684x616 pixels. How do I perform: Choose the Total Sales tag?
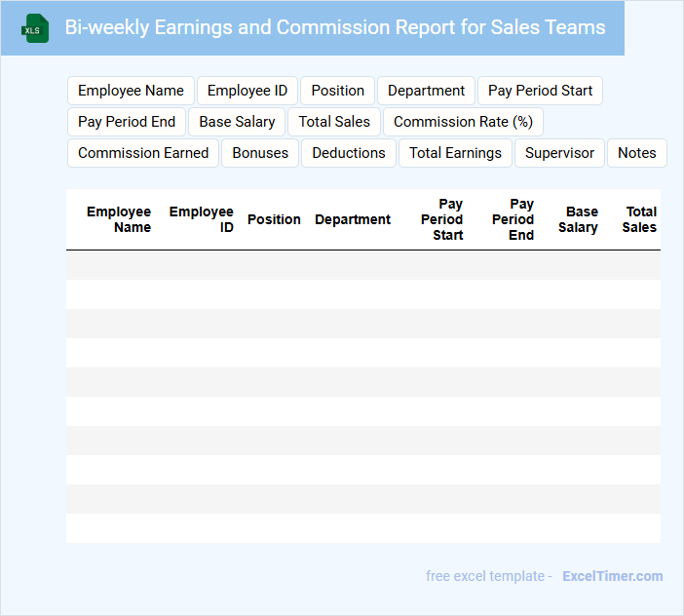[334, 122]
